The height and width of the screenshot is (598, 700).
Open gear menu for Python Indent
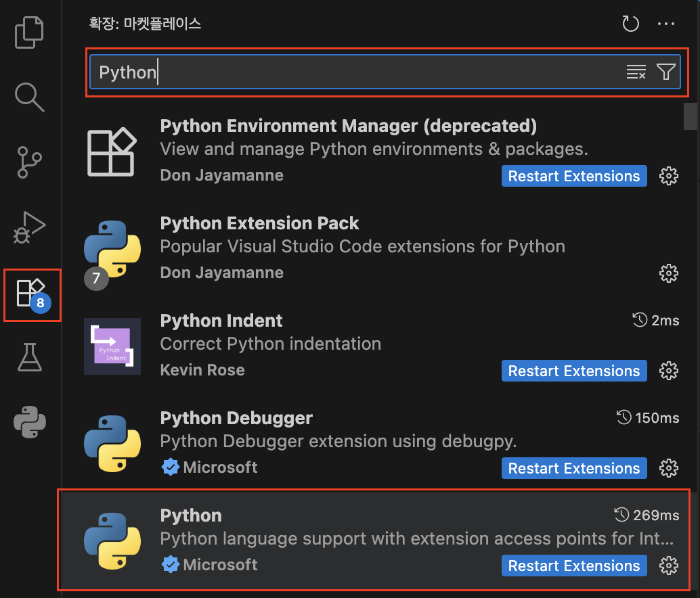(x=668, y=371)
